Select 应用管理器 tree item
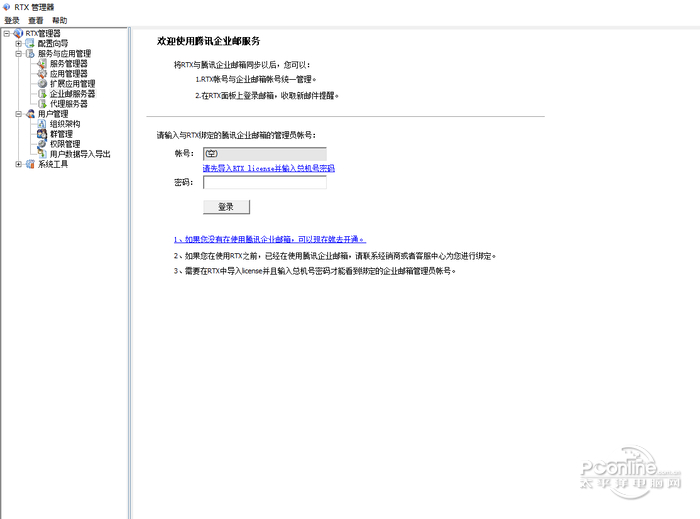The height and width of the screenshot is (519, 700). [68, 74]
